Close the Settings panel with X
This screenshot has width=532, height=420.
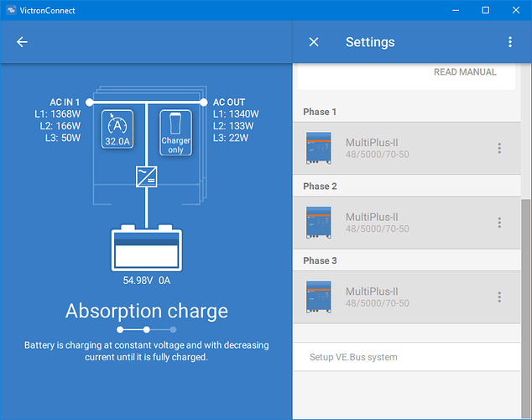(314, 42)
